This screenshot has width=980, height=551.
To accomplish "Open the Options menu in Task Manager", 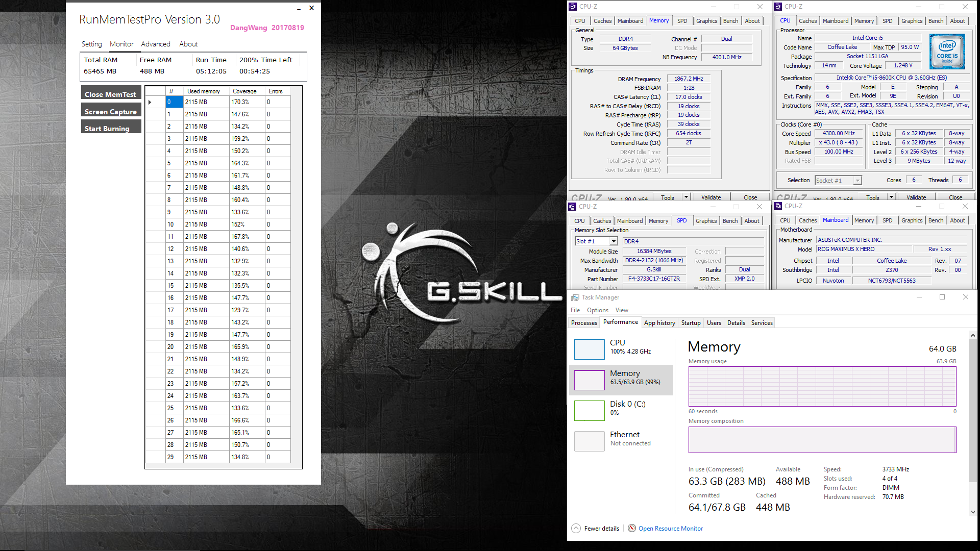I will pyautogui.click(x=597, y=310).
